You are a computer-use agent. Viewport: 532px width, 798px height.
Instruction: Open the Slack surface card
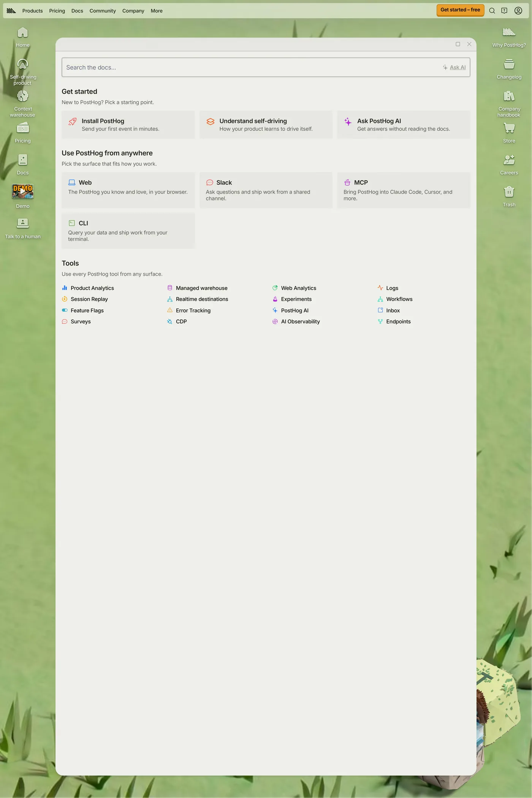[x=266, y=190]
